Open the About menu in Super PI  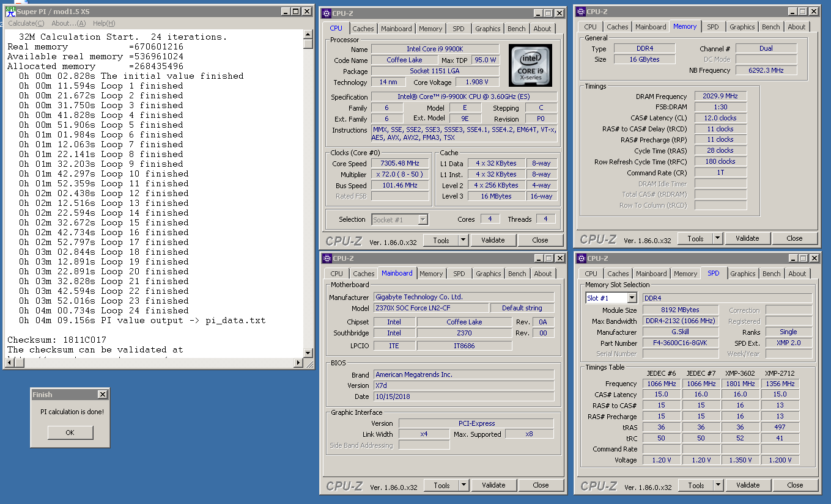point(68,23)
